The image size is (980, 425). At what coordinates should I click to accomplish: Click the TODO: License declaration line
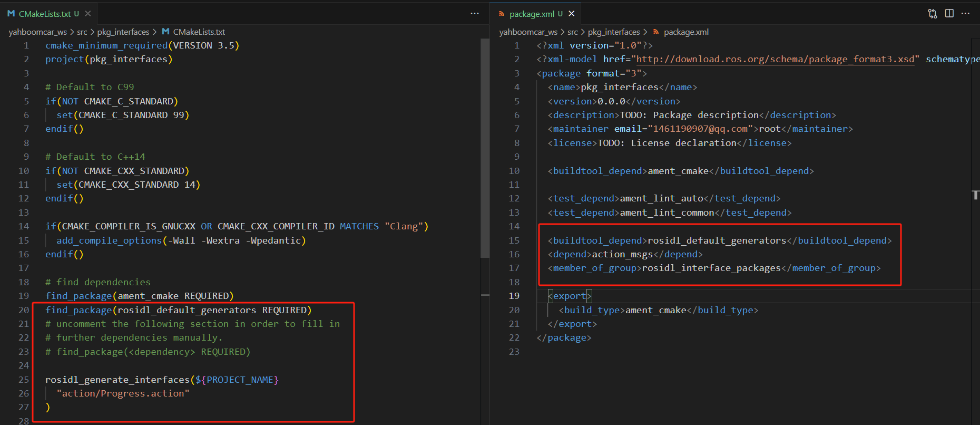670,143
